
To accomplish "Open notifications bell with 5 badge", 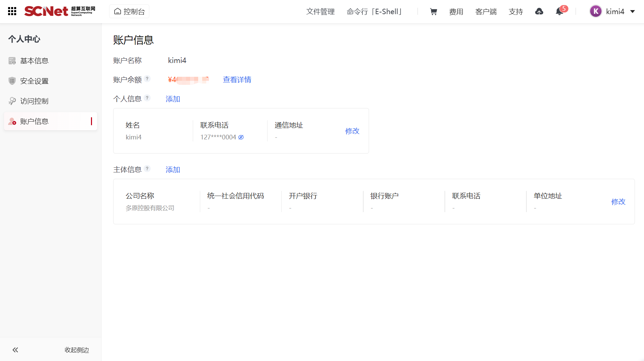I will (559, 12).
